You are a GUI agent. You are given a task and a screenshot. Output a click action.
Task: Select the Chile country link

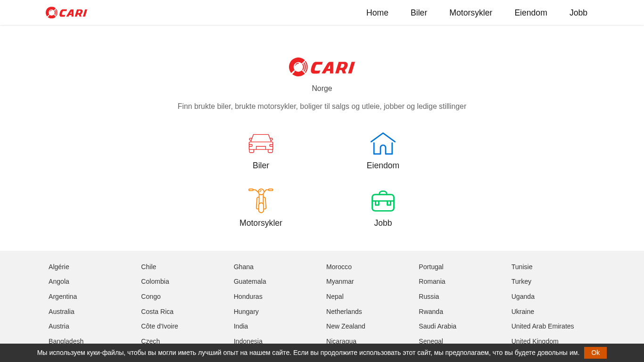pos(149,267)
